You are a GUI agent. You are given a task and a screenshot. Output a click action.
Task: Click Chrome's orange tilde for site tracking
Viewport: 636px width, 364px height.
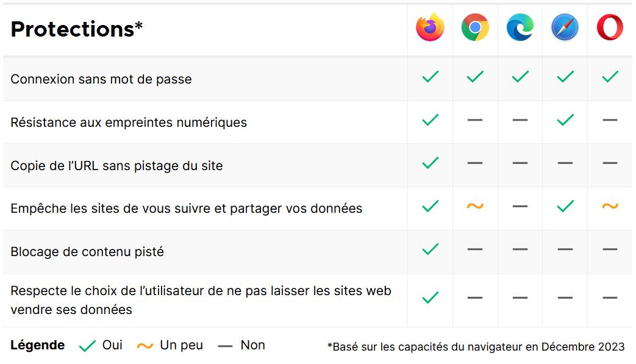[x=475, y=206]
